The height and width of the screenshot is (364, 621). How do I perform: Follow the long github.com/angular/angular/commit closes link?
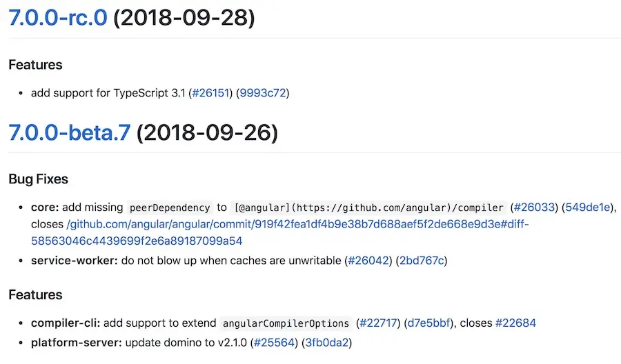[x=280, y=232]
